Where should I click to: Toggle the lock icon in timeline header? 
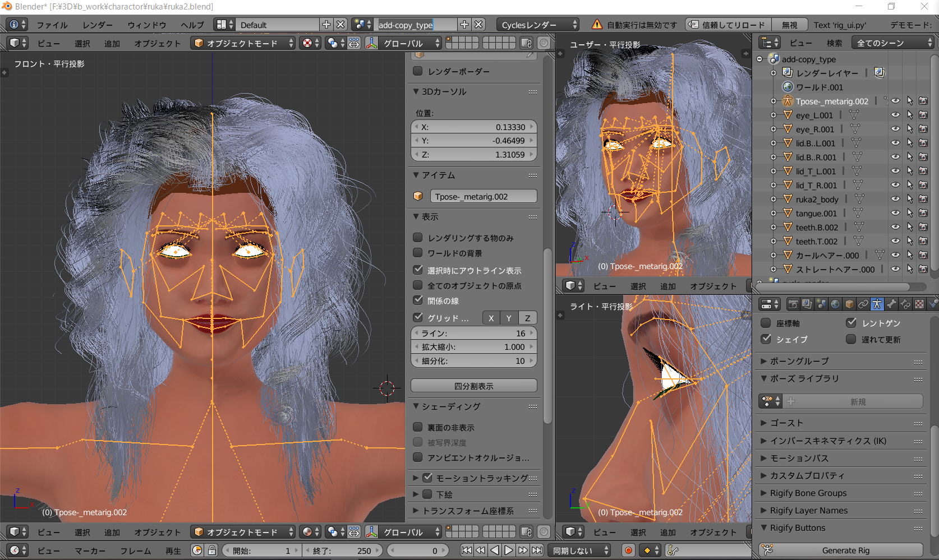click(x=212, y=550)
